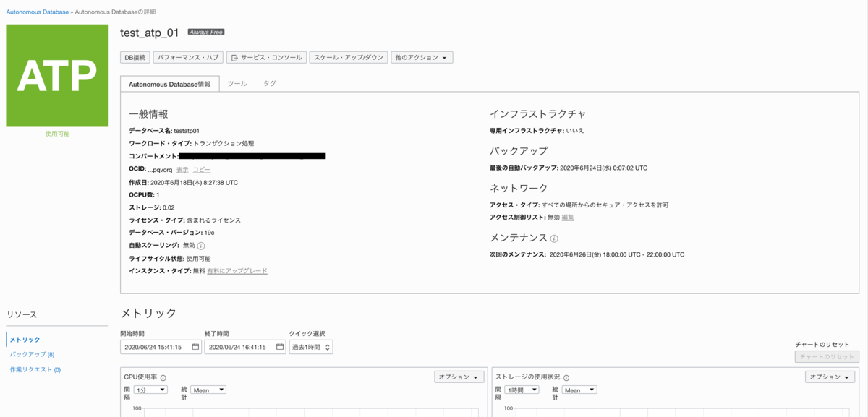
Task: Copy the OCID with コピー link
Action: (202, 170)
